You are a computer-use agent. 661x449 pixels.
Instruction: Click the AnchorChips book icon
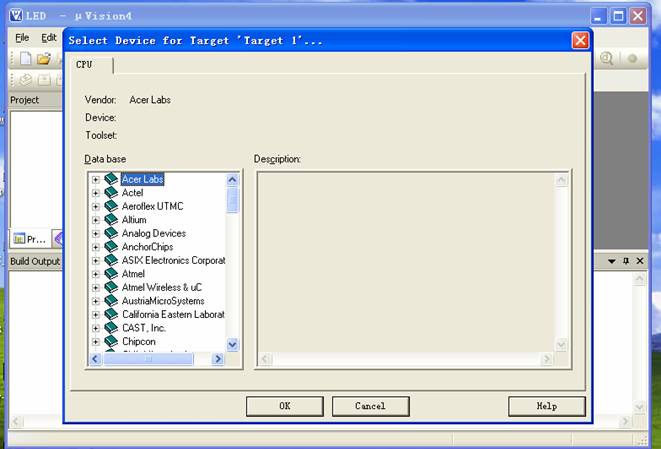tap(111, 246)
